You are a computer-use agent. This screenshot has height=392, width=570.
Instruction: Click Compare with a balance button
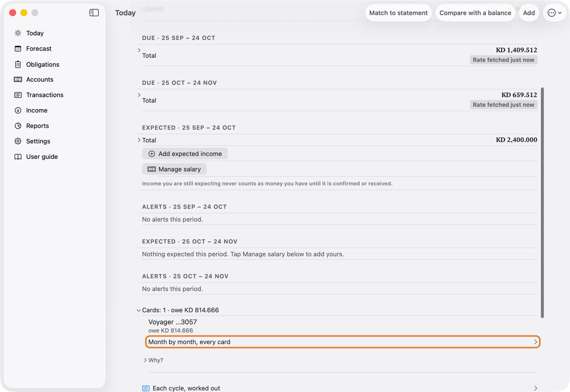475,13
